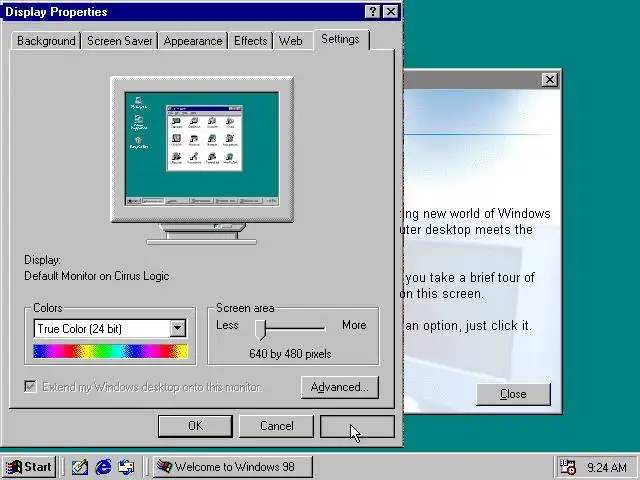Screen dimensions: 640x480
Task: Click the Help question mark title button
Action: pos(373,11)
